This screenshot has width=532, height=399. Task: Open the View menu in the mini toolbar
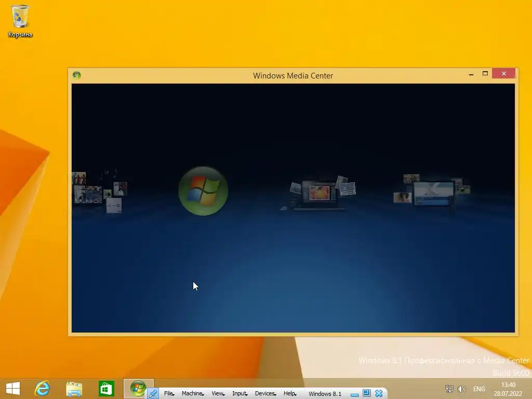point(218,394)
